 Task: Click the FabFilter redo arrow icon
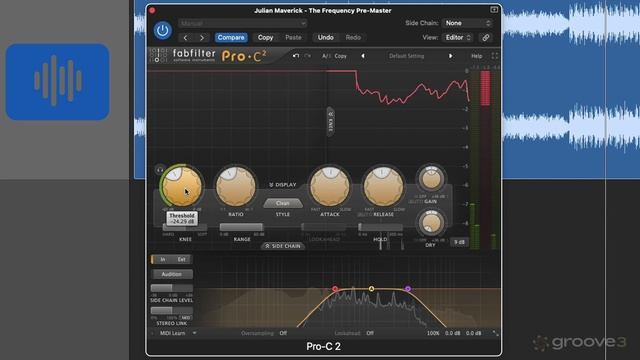pyautogui.click(x=308, y=56)
